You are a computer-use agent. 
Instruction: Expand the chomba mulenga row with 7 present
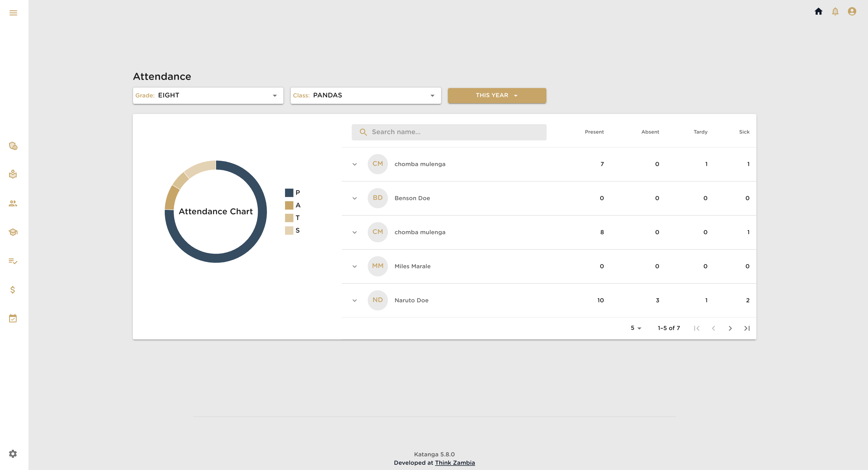(x=354, y=164)
